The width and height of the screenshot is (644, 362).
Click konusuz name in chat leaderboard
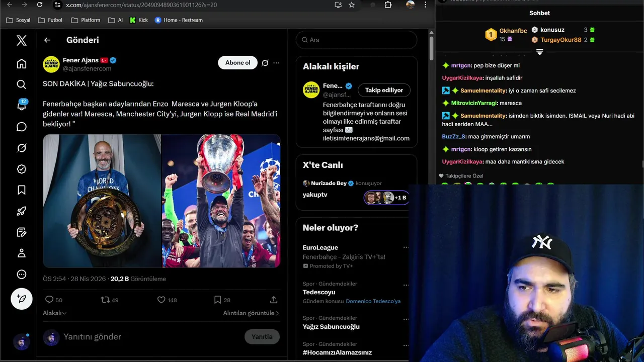pyautogui.click(x=552, y=30)
